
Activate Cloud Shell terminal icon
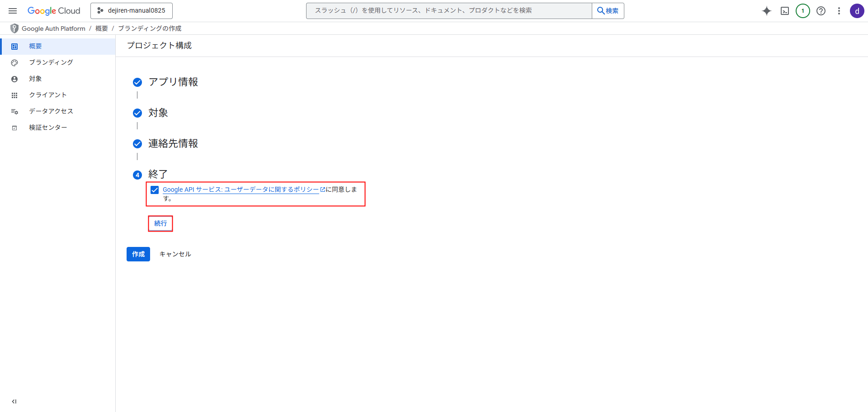pos(785,11)
